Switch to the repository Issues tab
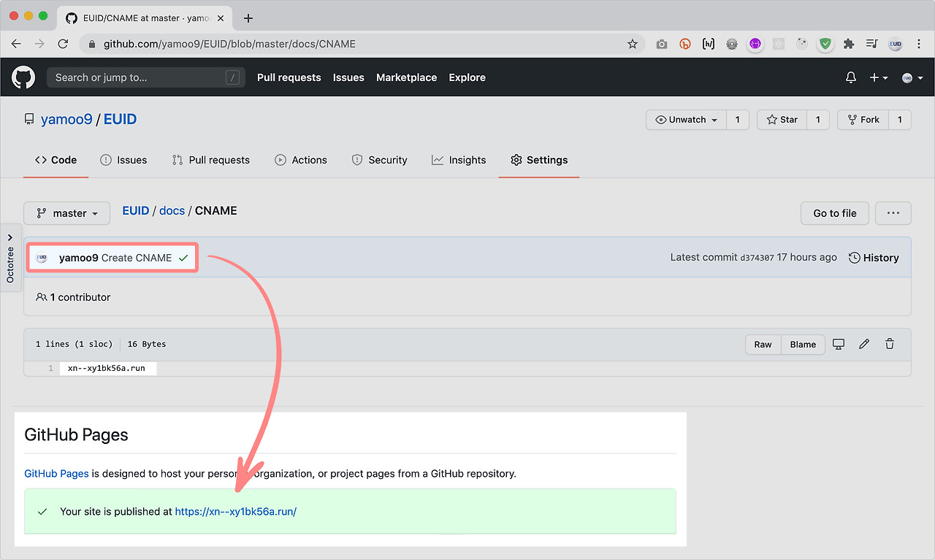This screenshot has height=560, width=935. 123,160
